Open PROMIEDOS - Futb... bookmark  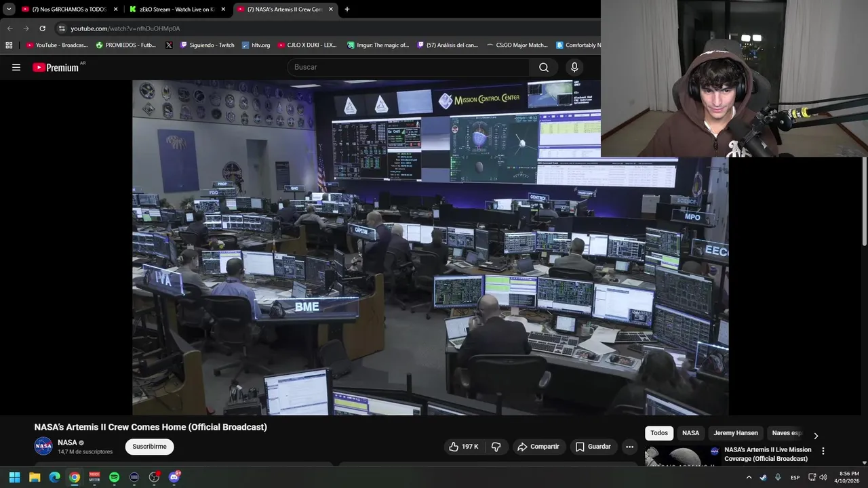click(x=126, y=45)
